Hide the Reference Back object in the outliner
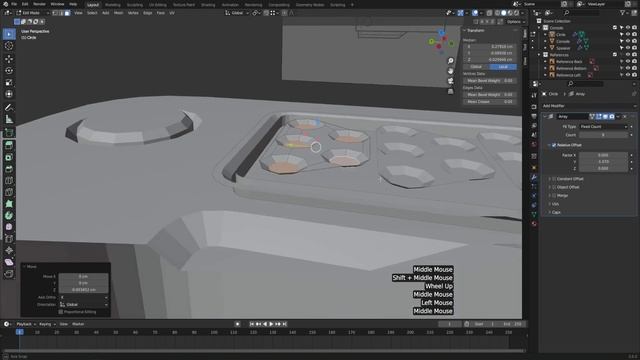This screenshot has width=640, height=360. coord(628,62)
